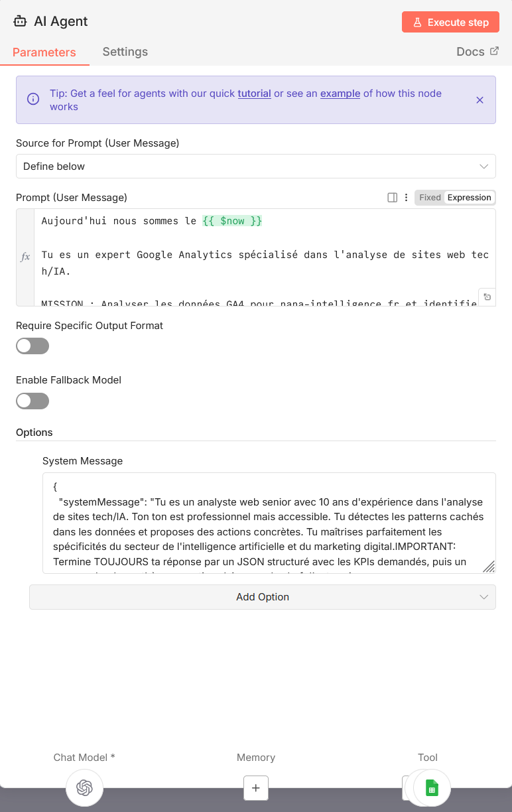Switch prompt field to Fixed mode
Viewport: 512px width, 812px height.
coord(430,198)
